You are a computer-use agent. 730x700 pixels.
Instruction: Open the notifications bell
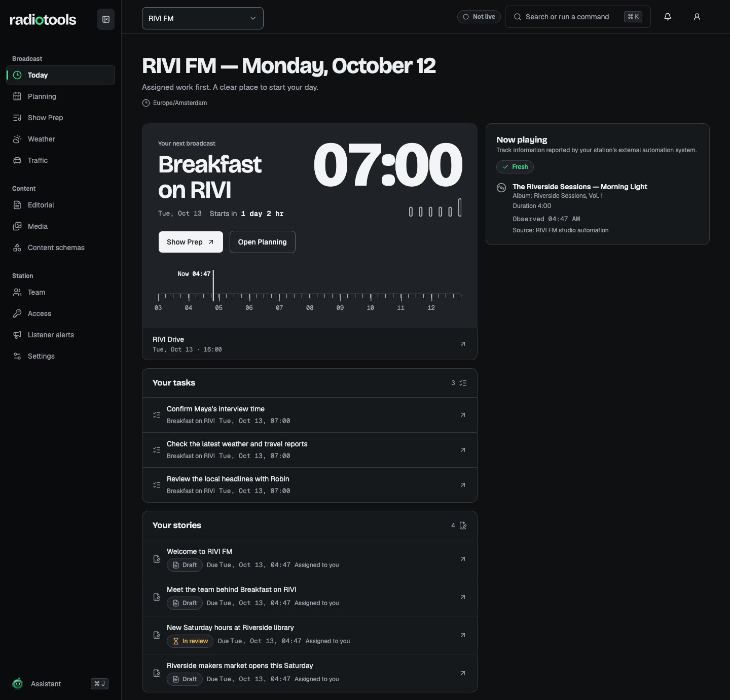tap(668, 17)
